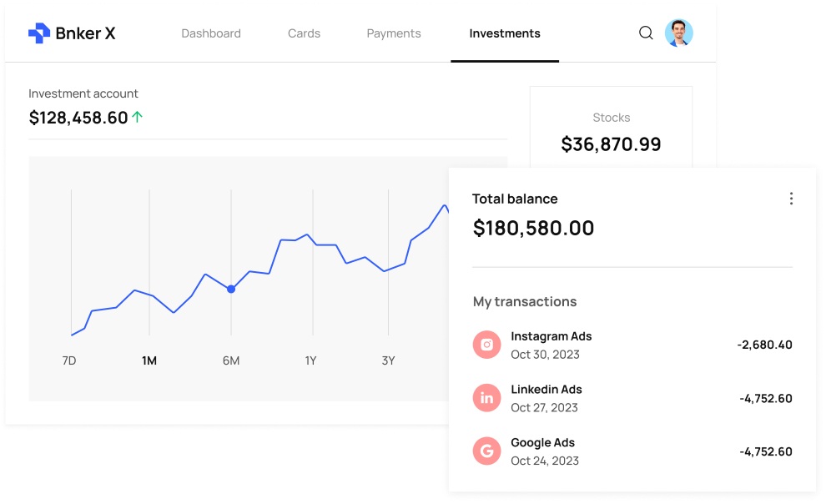
Task: Set chart range to 7D
Action: [69, 360]
